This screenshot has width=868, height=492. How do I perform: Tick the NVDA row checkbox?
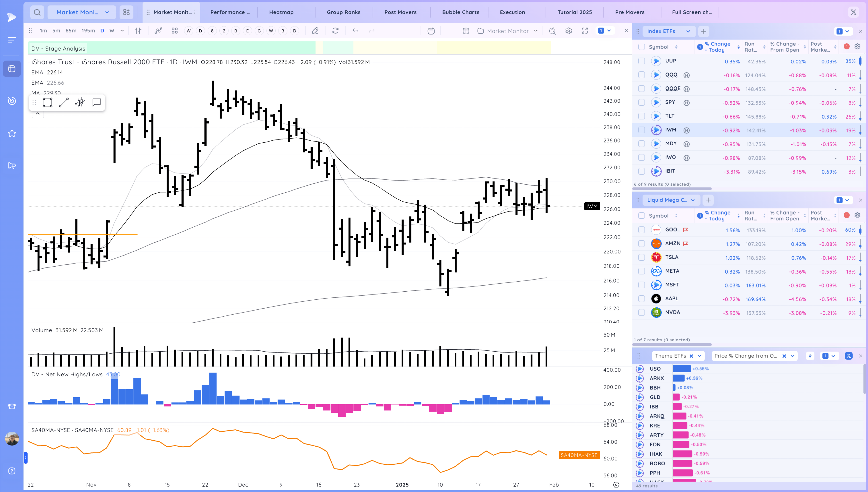[641, 313]
